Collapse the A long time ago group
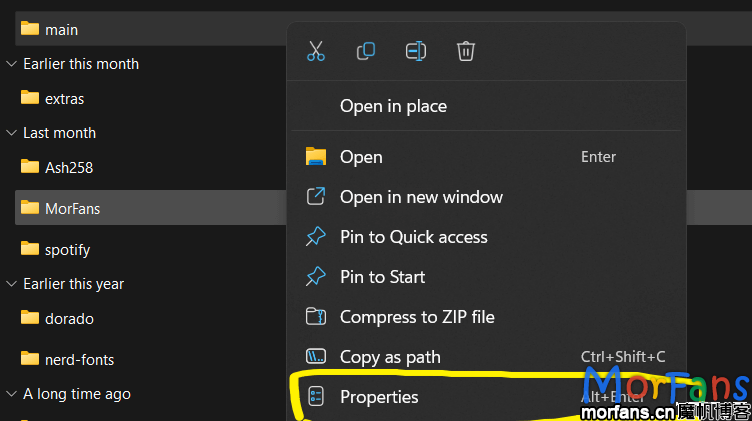Image resolution: width=752 pixels, height=421 pixels. tap(12, 394)
